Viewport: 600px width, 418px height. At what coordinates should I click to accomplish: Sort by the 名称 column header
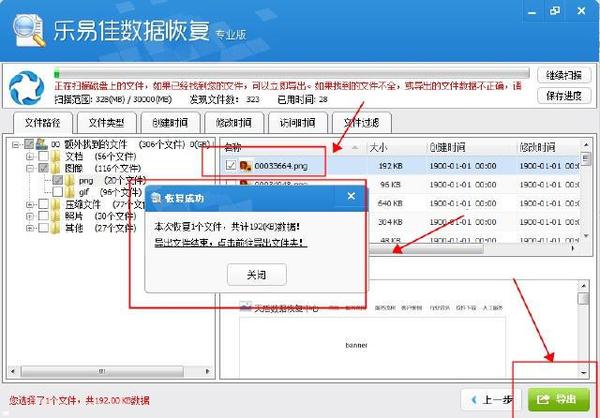click(293, 147)
